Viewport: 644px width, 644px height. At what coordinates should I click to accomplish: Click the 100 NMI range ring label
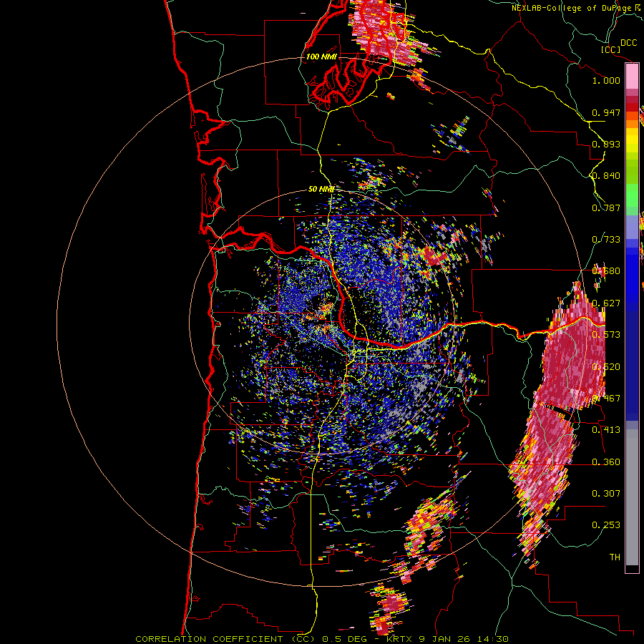(x=321, y=57)
